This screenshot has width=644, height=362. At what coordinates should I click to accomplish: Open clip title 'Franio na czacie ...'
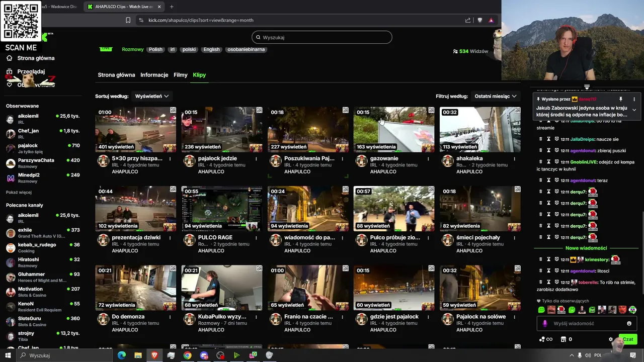(308, 317)
